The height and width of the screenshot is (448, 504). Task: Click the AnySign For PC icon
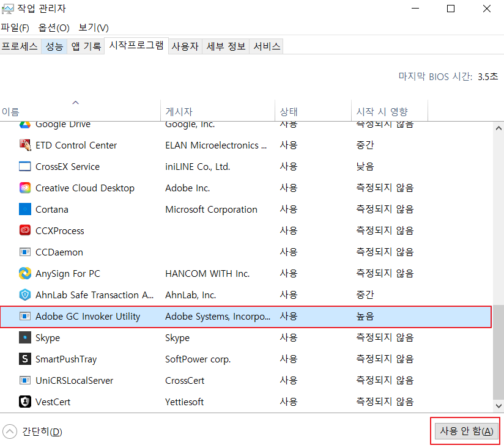pos(25,273)
